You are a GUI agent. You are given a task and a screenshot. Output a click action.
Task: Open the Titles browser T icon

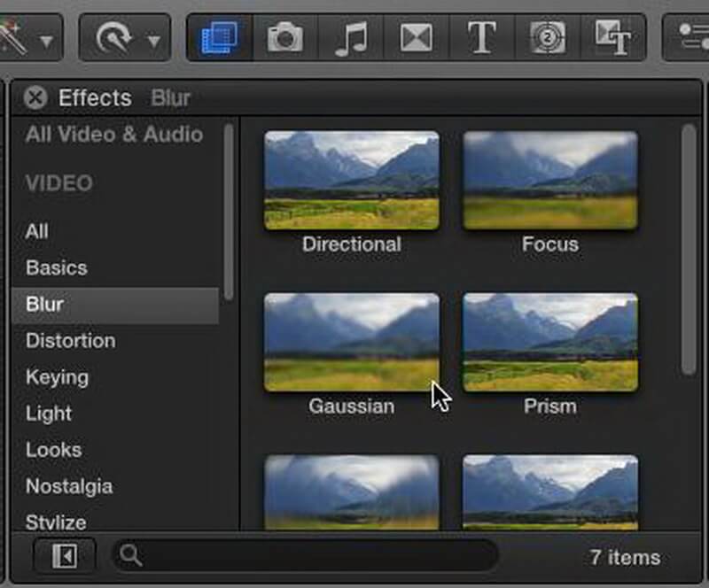tap(481, 38)
